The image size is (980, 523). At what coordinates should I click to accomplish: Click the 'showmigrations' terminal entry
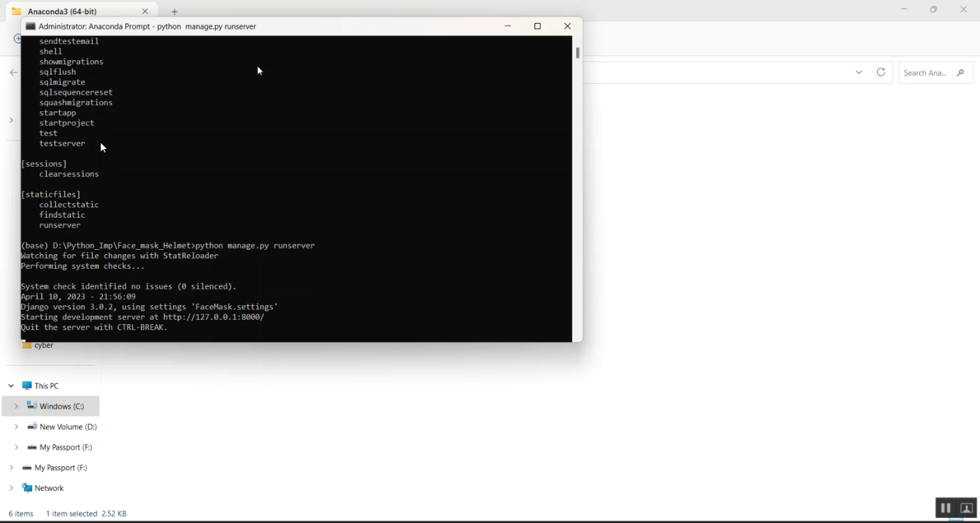coord(71,61)
